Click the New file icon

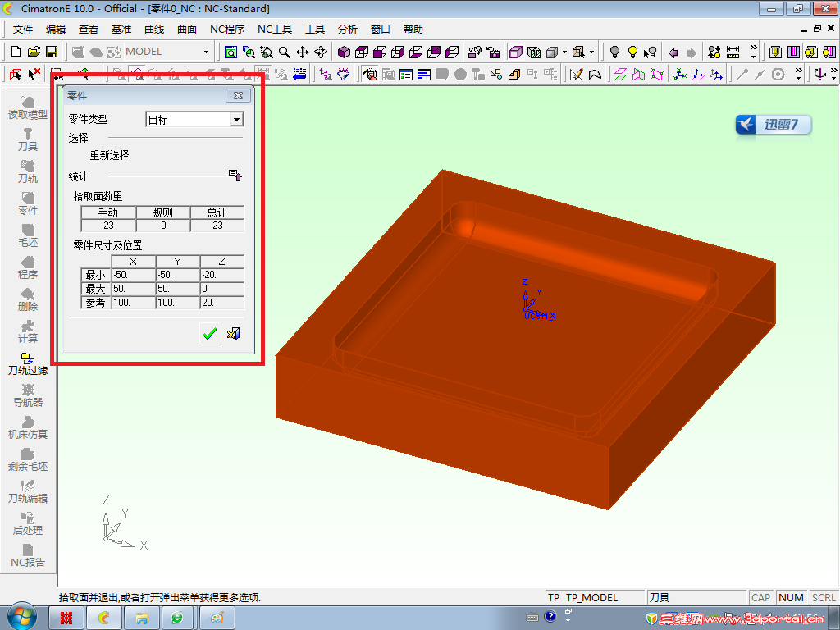click(x=16, y=52)
